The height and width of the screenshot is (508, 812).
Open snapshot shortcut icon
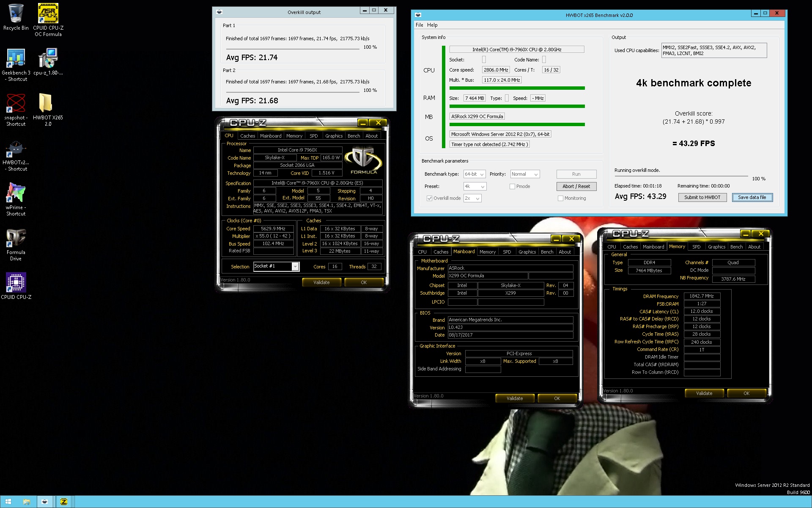pos(16,110)
